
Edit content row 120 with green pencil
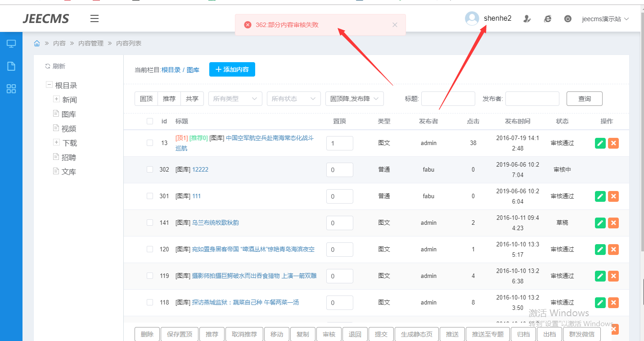(600, 250)
